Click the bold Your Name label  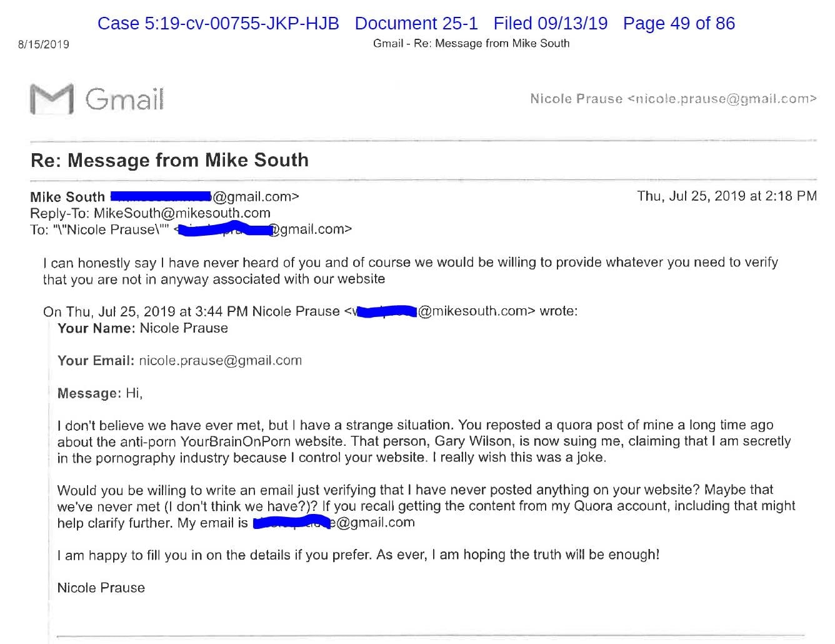pyautogui.click(x=96, y=328)
